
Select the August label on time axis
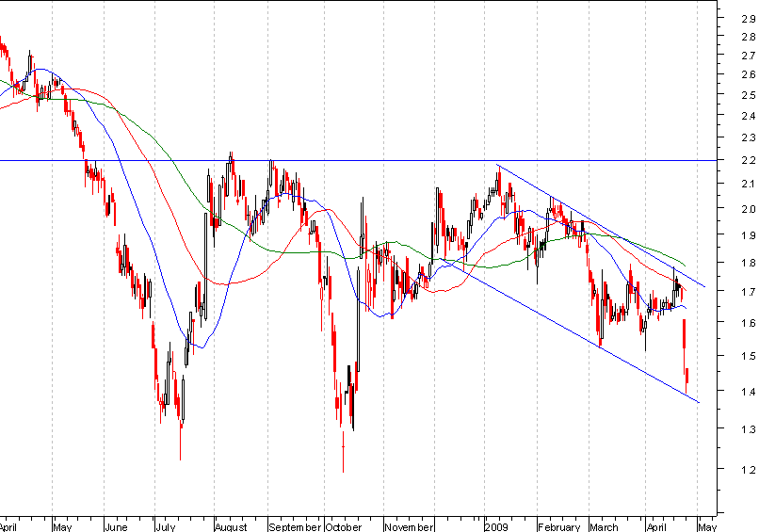231,527
